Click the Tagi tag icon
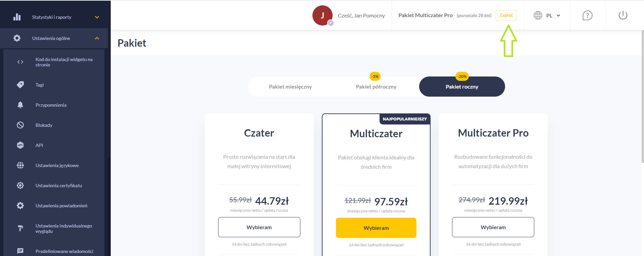Screen dimensions: 644x256 click(x=20, y=85)
